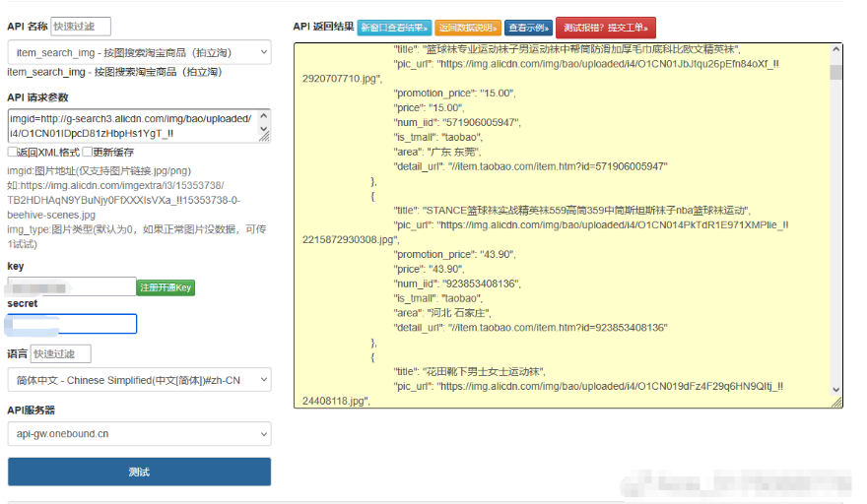The image size is (867, 504).
Task: Click the area 广东 东莞 line
Action: [x=437, y=152]
